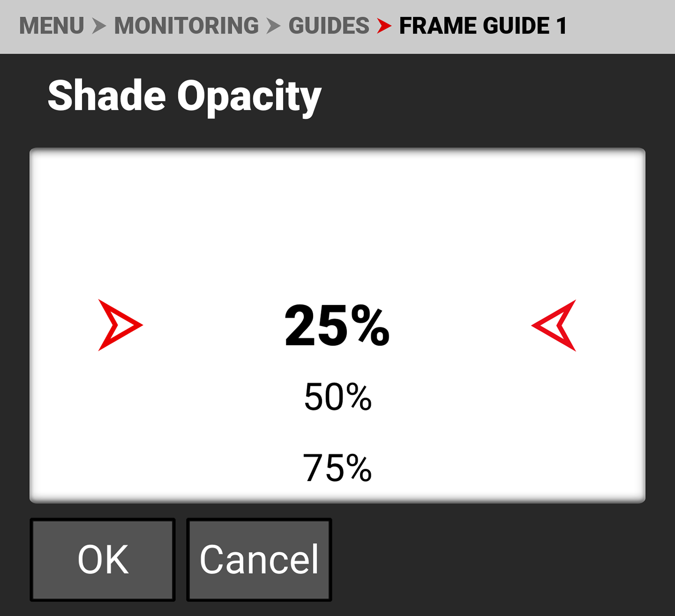Click white picker space left of 75%
The width and height of the screenshot is (675, 616).
(180, 468)
